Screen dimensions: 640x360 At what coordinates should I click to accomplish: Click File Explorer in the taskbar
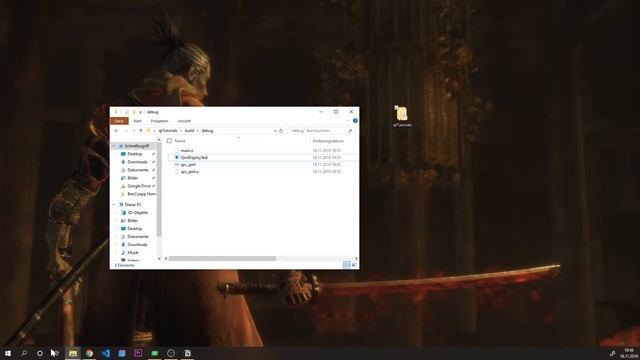73,353
